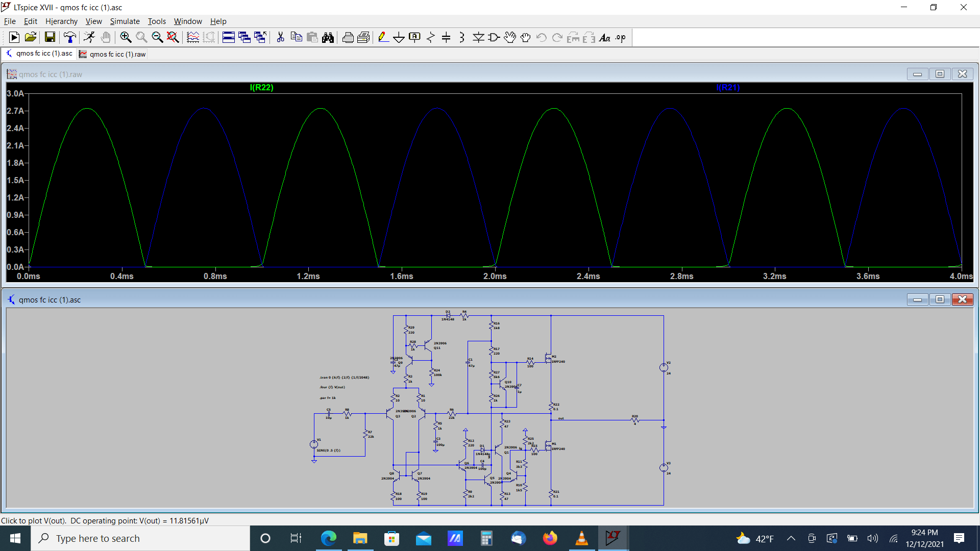Close all windows toolbar icon
This screenshot has width=980, height=551.
pyautogui.click(x=260, y=37)
